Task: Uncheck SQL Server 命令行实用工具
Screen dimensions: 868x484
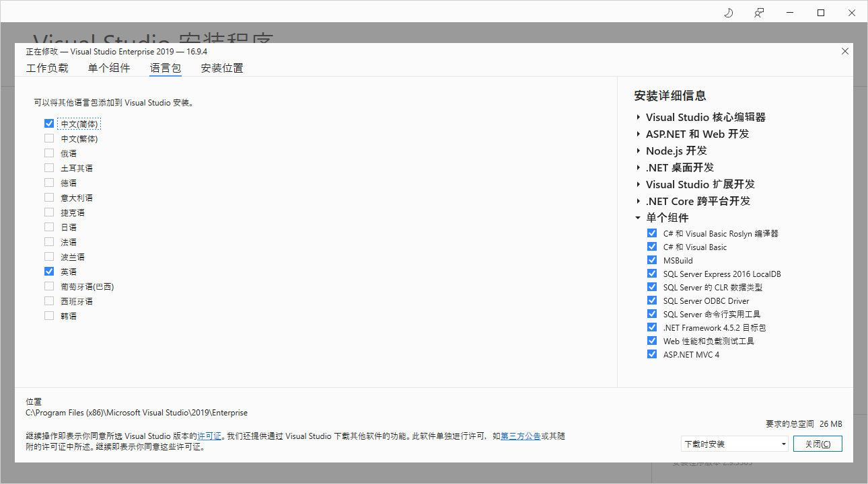Action: [x=651, y=314]
